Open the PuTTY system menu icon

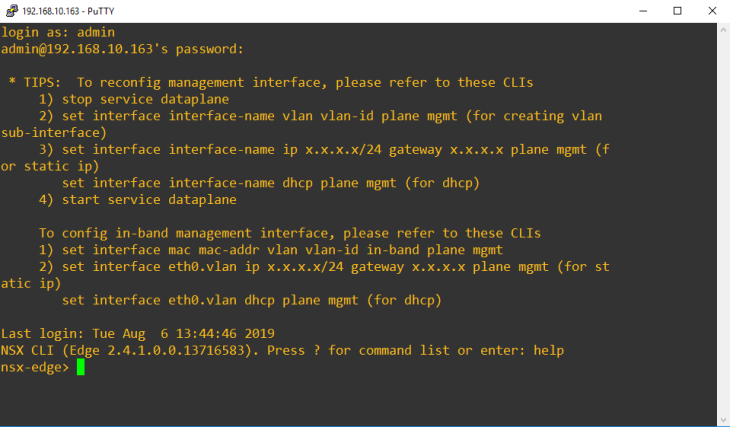pos(11,11)
